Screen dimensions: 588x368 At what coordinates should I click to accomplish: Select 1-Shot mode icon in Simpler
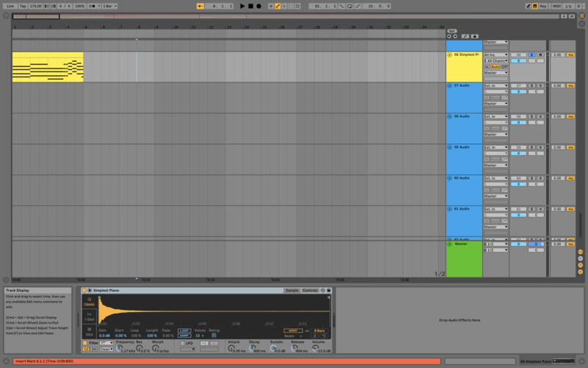coord(90,316)
